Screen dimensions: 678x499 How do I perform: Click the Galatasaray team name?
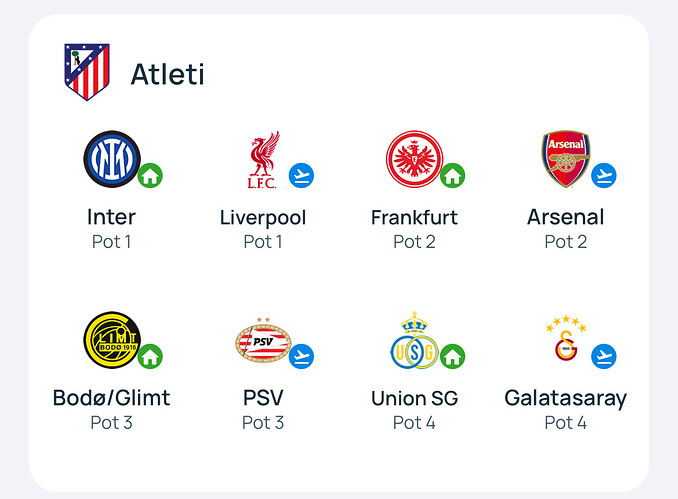click(x=566, y=398)
